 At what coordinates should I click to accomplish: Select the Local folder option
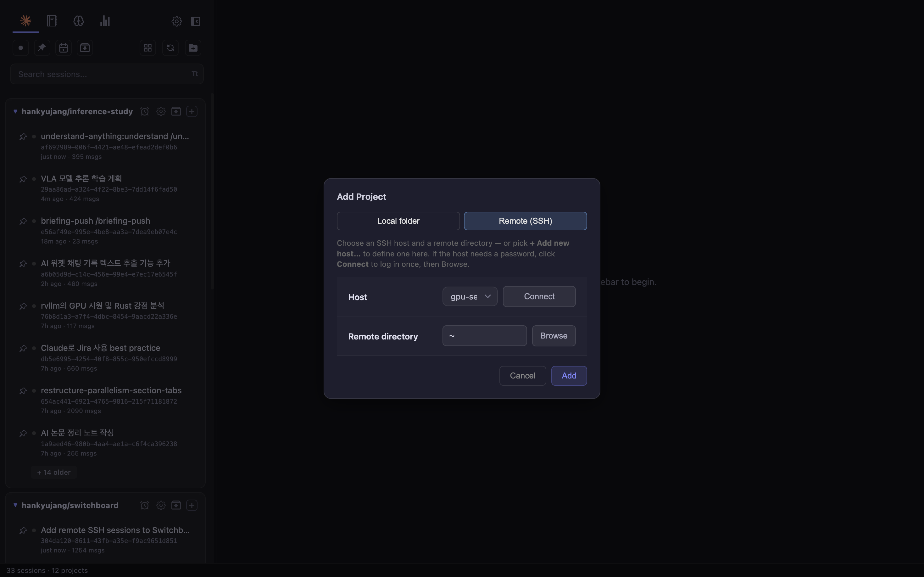pos(398,221)
